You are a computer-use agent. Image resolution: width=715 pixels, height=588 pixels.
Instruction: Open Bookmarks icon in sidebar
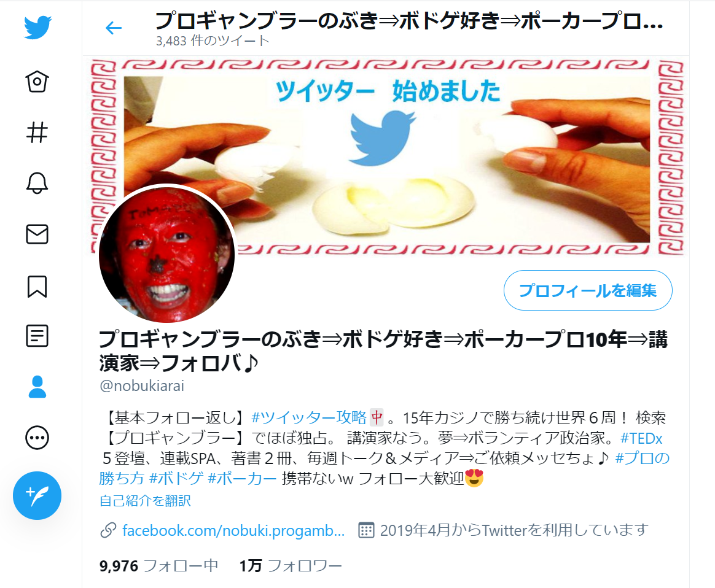tap(37, 286)
